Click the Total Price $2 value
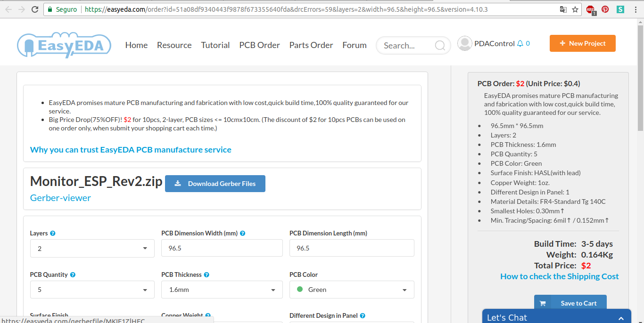Viewport: 644px width, 323px height. coord(586,266)
